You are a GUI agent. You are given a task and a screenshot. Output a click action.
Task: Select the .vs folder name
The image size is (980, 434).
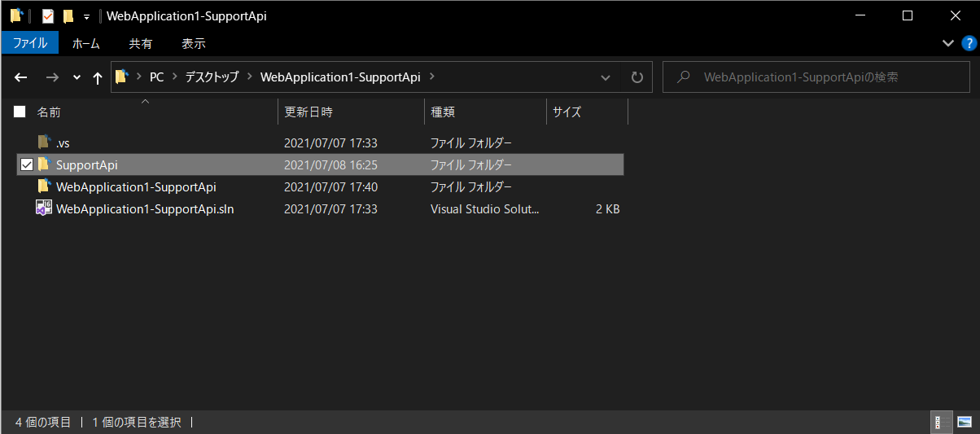click(x=63, y=142)
